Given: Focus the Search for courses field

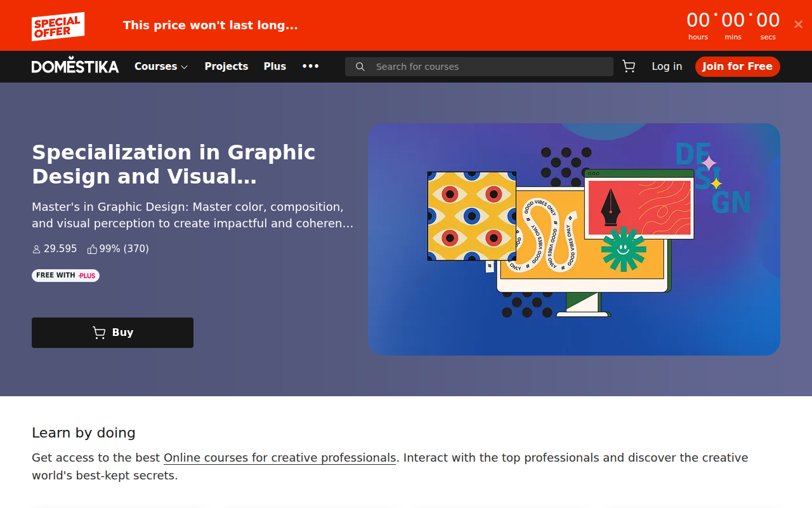Looking at the screenshot, I should click(x=479, y=67).
